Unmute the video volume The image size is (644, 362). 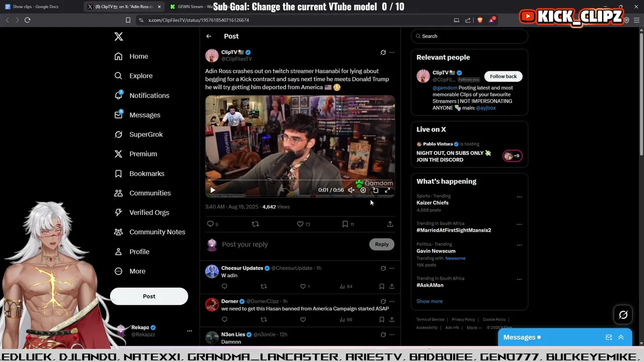pos(351,190)
